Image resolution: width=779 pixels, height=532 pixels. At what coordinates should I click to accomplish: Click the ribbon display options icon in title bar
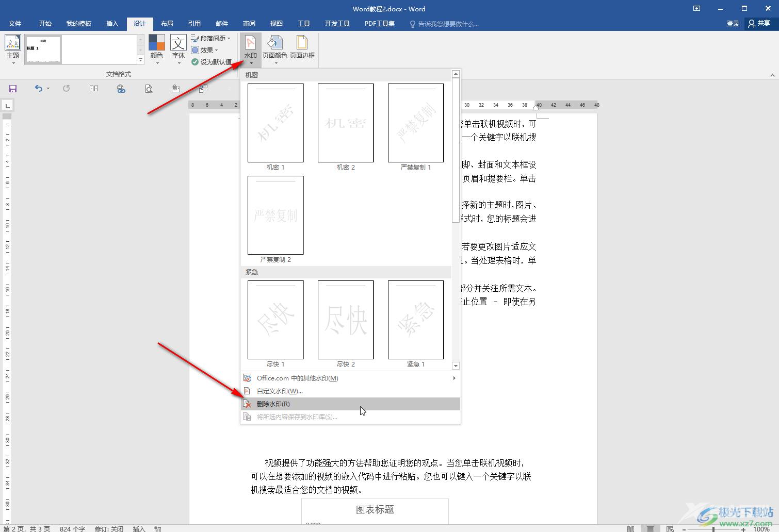point(696,8)
